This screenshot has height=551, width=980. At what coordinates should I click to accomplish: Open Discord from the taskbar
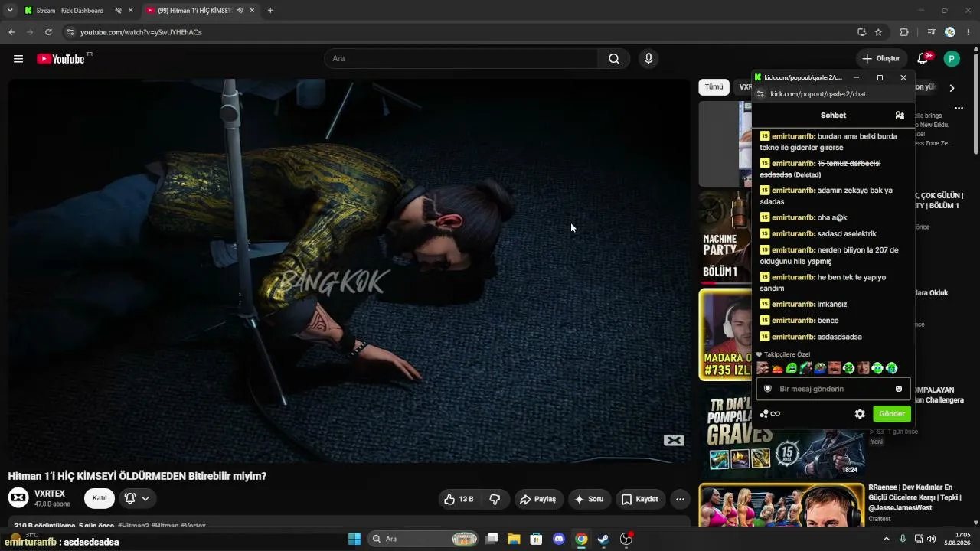pos(559,539)
